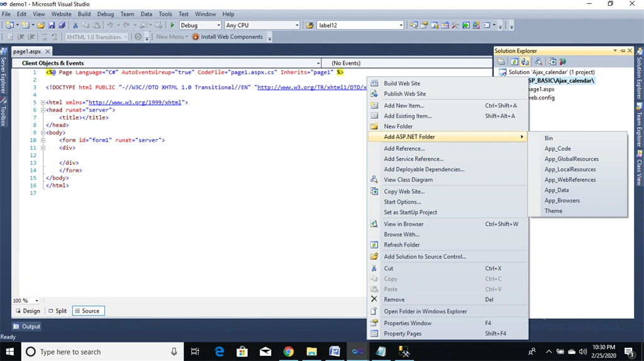Click the Undo arrow icon in the toolbar
644x361 pixels.
110,25
